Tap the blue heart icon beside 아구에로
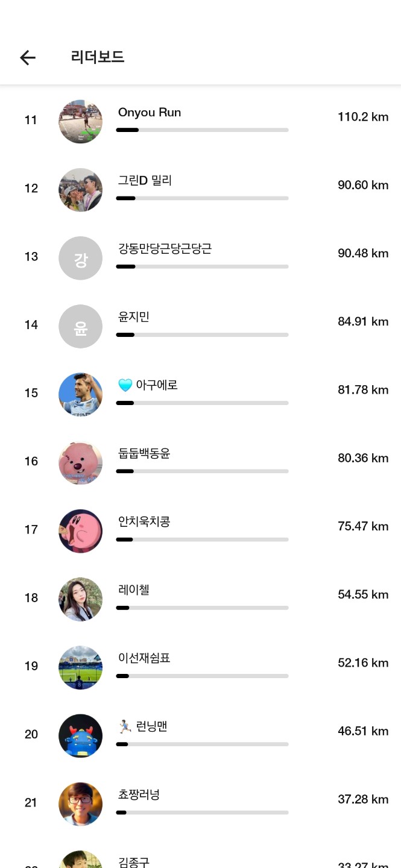This screenshot has height=868, width=401. coord(125,385)
